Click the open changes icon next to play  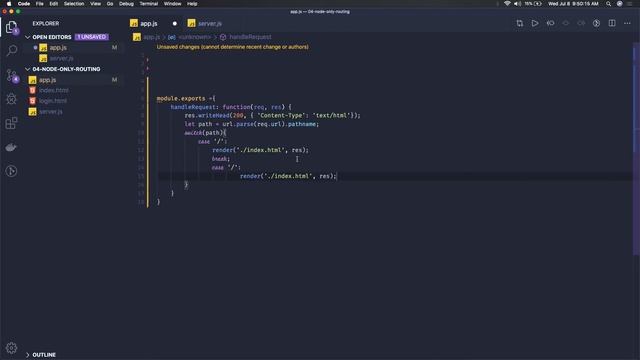(x=550, y=23)
